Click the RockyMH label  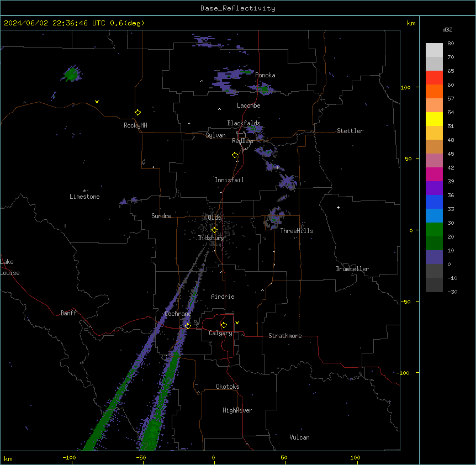point(135,125)
